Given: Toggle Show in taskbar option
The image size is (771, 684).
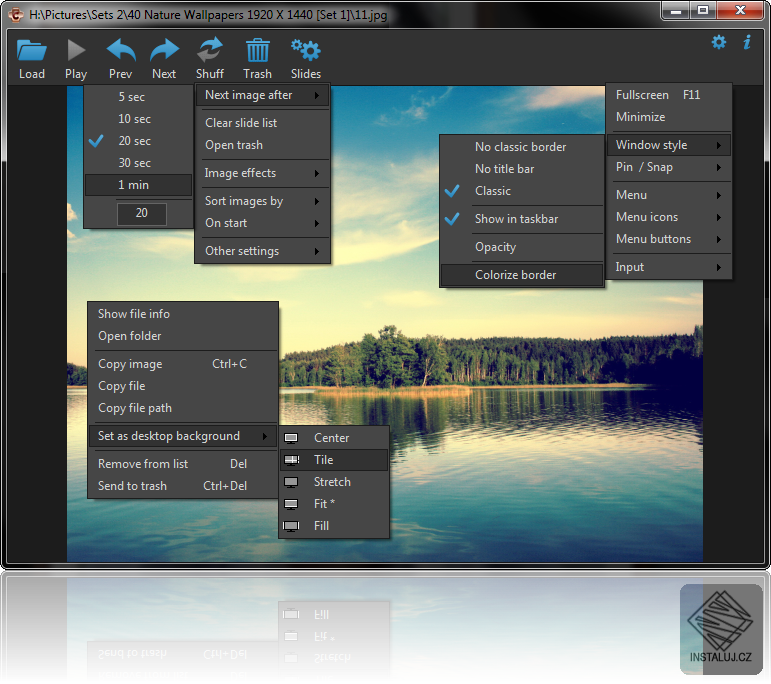Looking at the screenshot, I should tap(522, 219).
